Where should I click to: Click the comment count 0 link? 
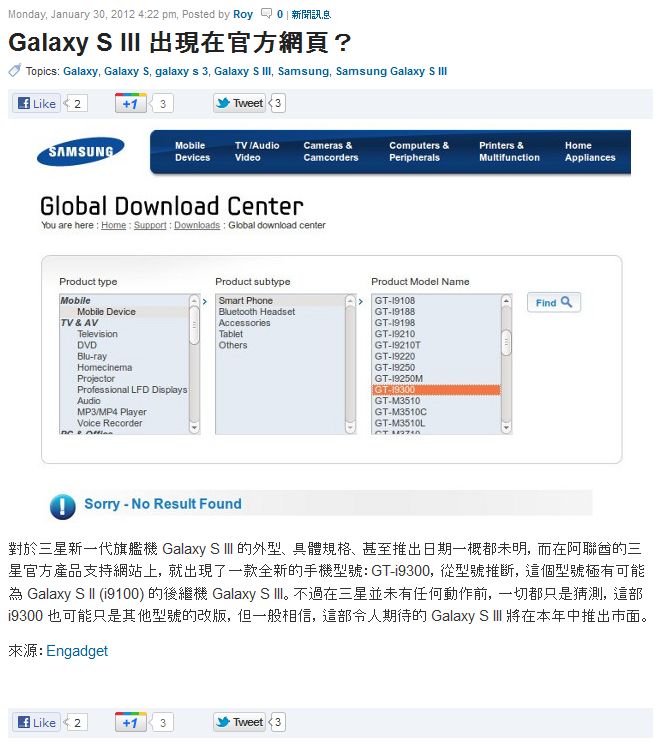280,14
